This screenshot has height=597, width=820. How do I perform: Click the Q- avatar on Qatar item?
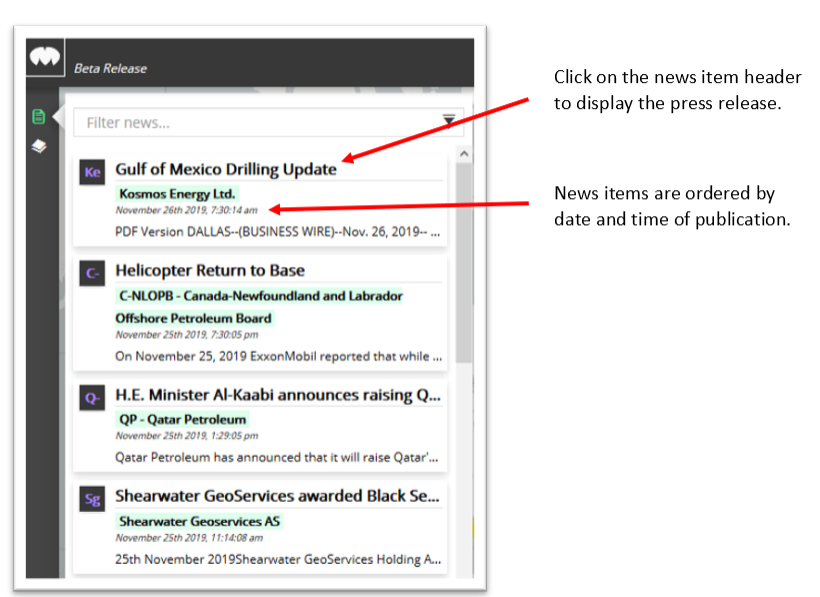click(92, 398)
